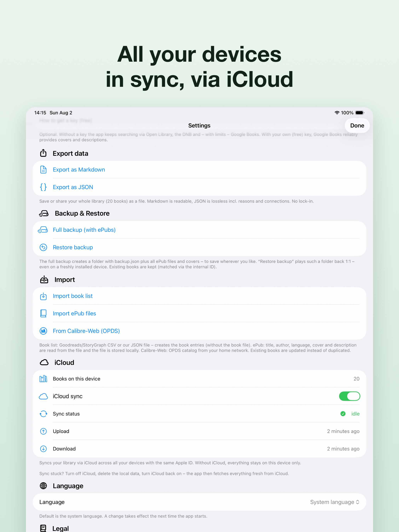
Task: Click the Backup & Restore drive icon
Action: pyautogui.click(x=44, y=213)
